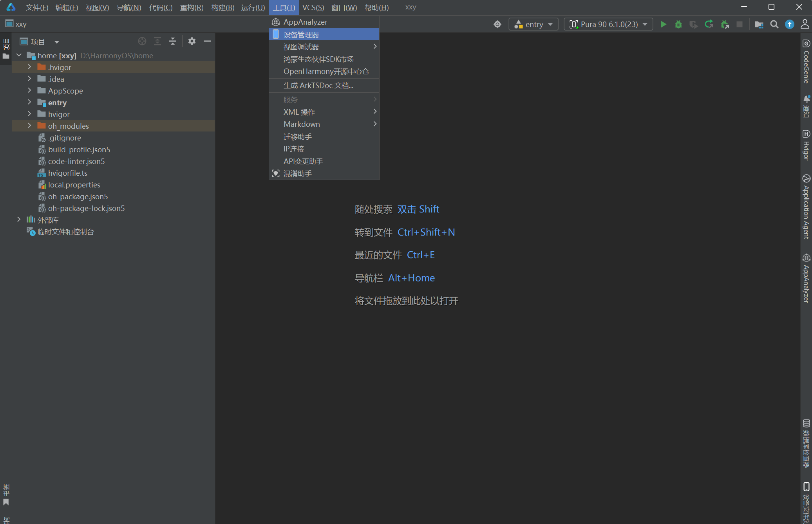Open the entry module dropdown
The height and width of the screenshot is (524, 812).
click(533, 24)
